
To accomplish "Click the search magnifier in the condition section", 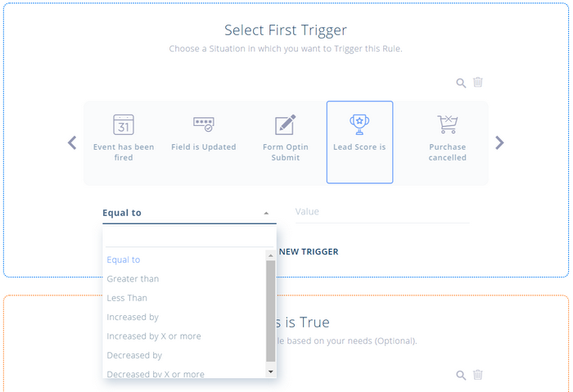I will click(x=461, y=375).
